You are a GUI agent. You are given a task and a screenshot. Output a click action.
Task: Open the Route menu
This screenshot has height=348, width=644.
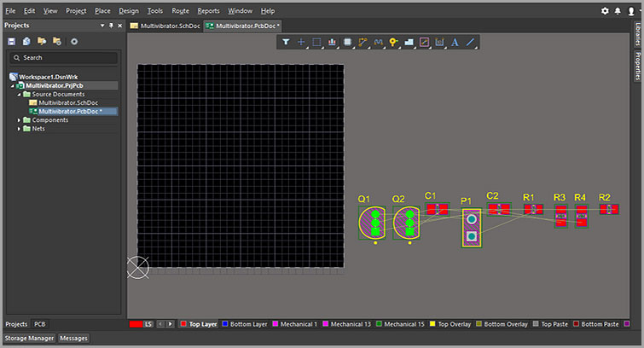pyautogui.click(x=180, y=11)
